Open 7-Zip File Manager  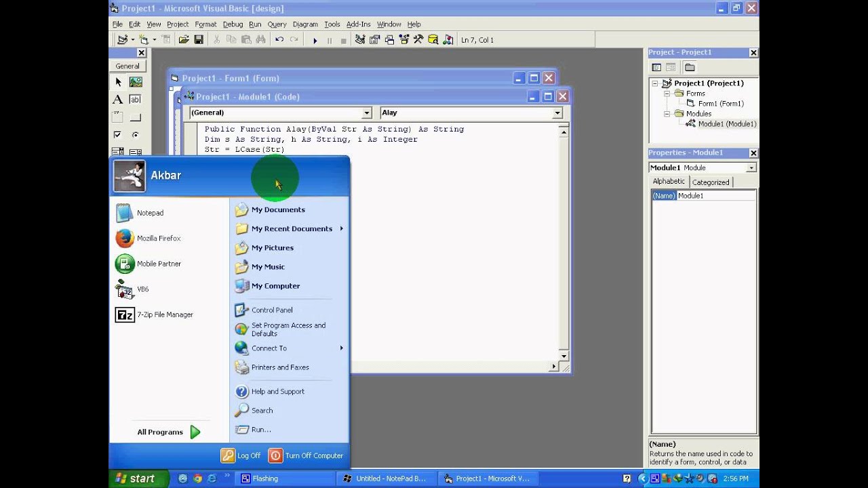coord(155,314)
